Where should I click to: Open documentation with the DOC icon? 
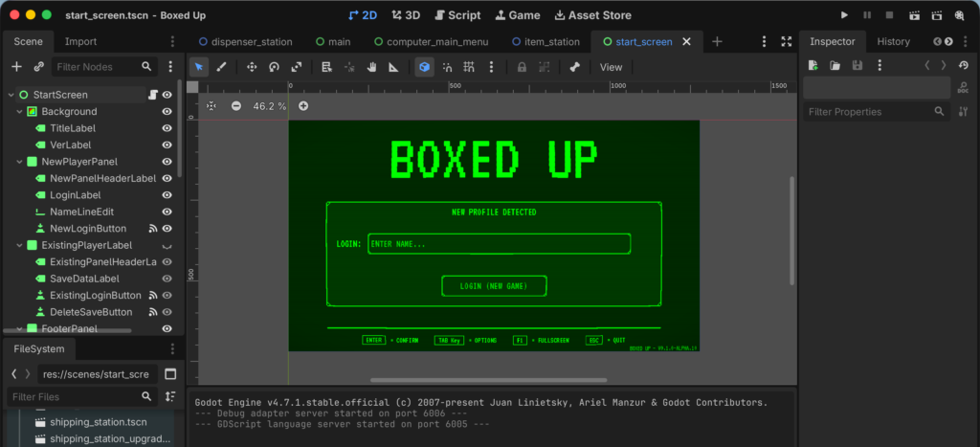point(963,88)
